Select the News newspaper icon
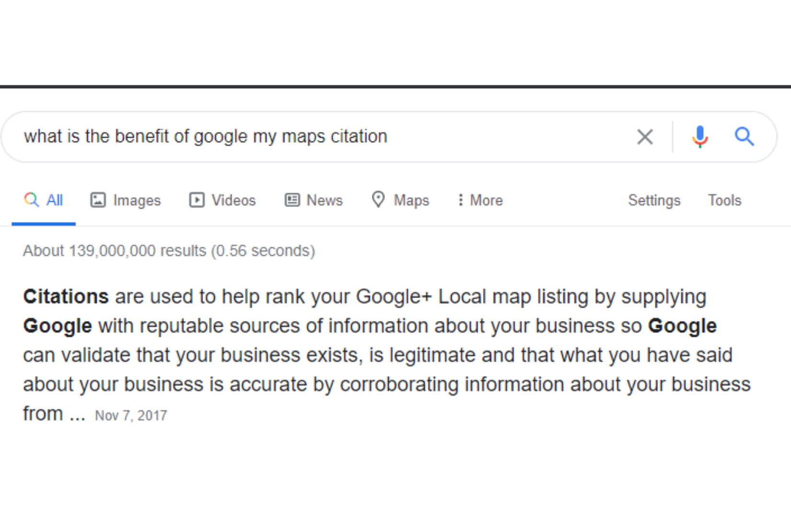Viewport: 791px width, 532px height. pyautogui.click(x=292, y=200)
